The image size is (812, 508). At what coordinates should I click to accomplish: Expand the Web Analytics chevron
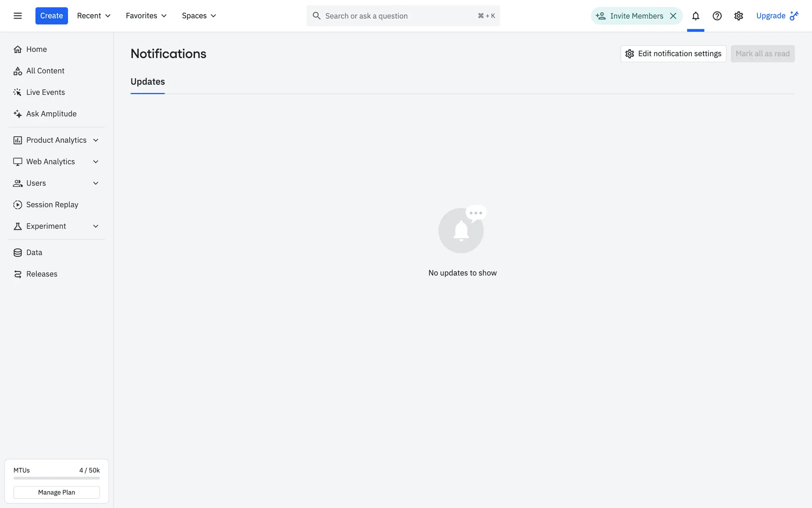(x=96, y=162)
